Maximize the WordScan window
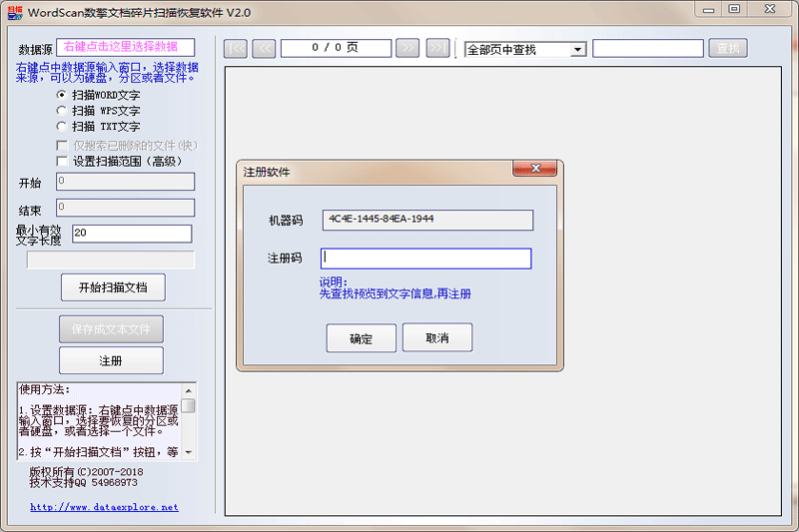The image size is (799, 532). [734, 9]
